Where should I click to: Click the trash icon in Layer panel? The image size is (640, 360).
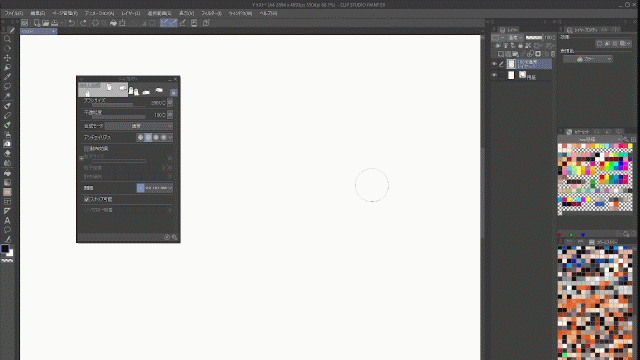point(553,54)
